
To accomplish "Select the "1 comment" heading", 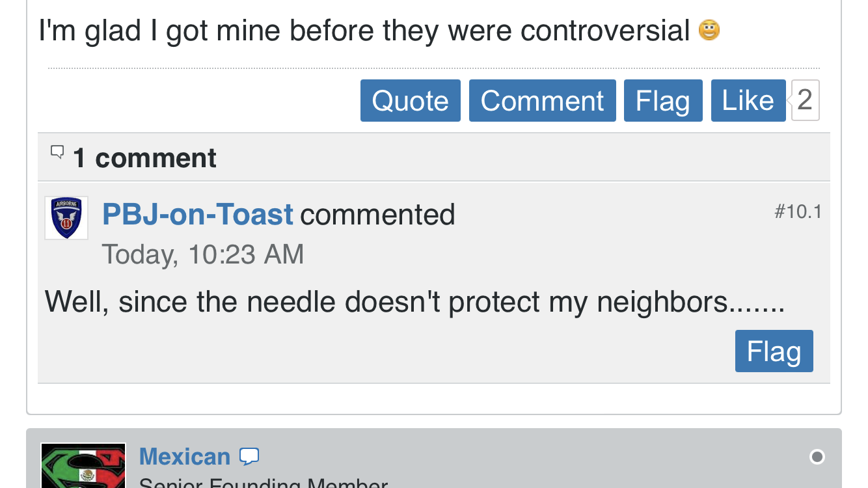I will point(144,158).
